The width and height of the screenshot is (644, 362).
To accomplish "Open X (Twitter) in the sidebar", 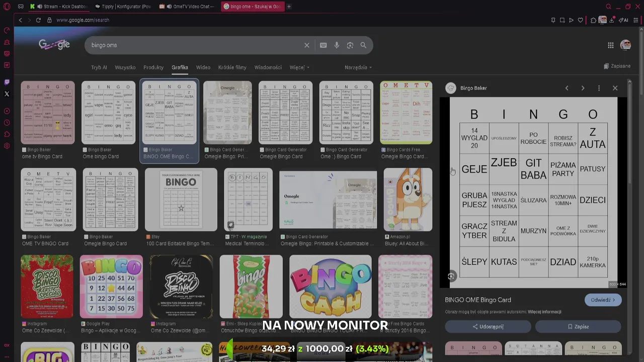I will [x=7, y=94].
